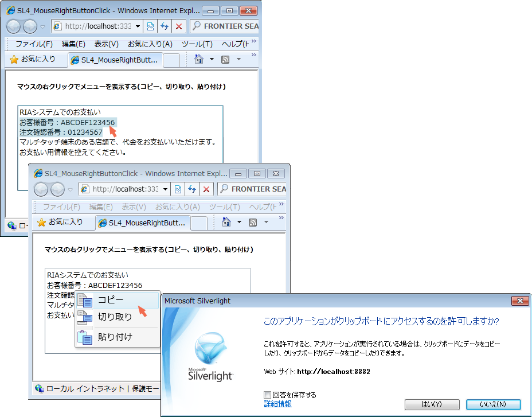532x417 pixels.
Task: Click Back button in lower IE window
Action: (41, 189)
